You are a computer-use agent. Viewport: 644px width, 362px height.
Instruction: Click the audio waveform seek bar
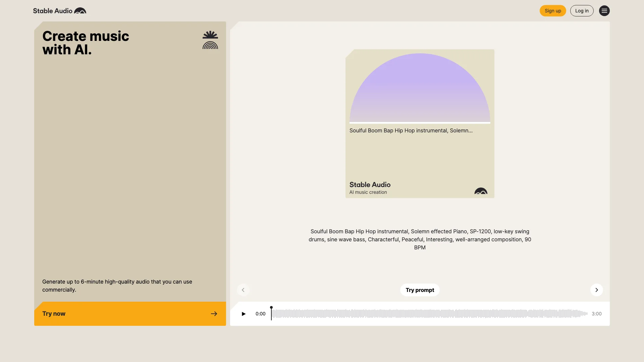(x=429, y=314)
